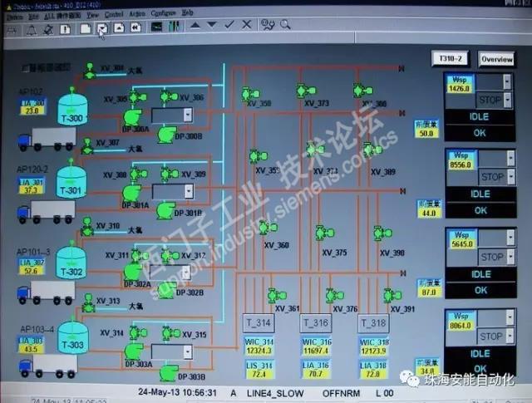Click the alarm bell toolbar icon
This screenshot has width=532, height=403.
pos(32,30)
